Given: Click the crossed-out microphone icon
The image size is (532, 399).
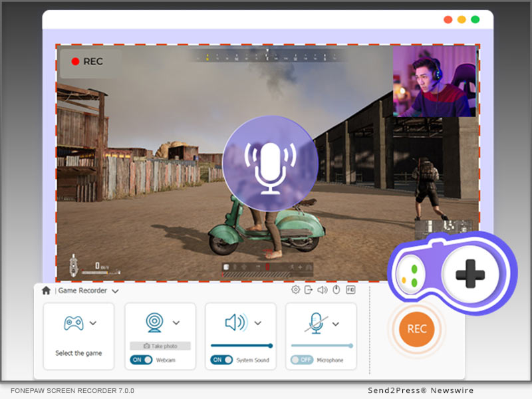Looking at the screenshot, I should [x=315, y=324].
